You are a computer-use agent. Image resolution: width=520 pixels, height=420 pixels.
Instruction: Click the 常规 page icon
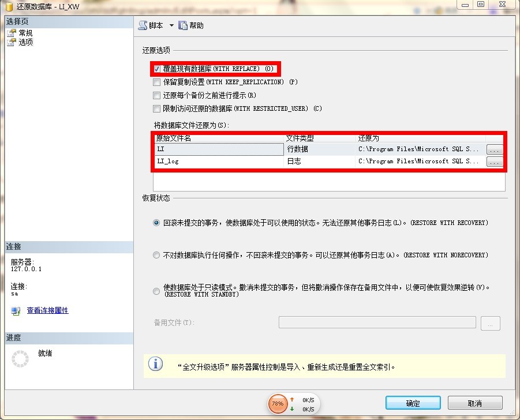click(x=12, y=33)
